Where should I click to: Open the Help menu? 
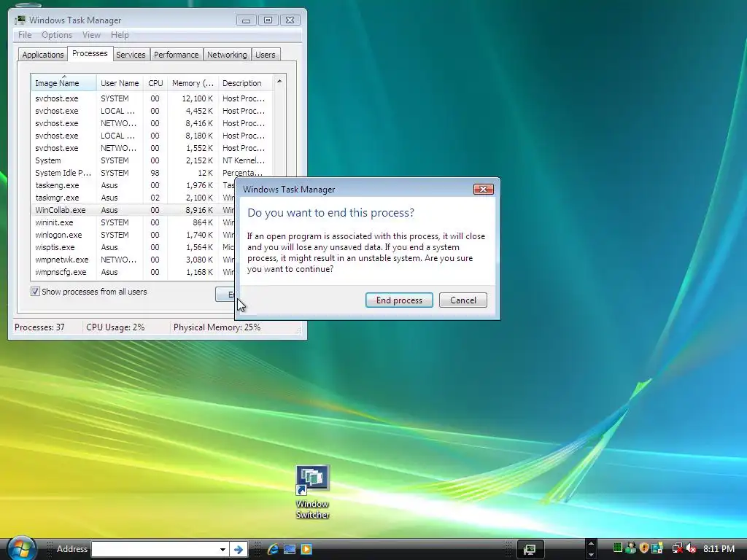pos(120,35)
